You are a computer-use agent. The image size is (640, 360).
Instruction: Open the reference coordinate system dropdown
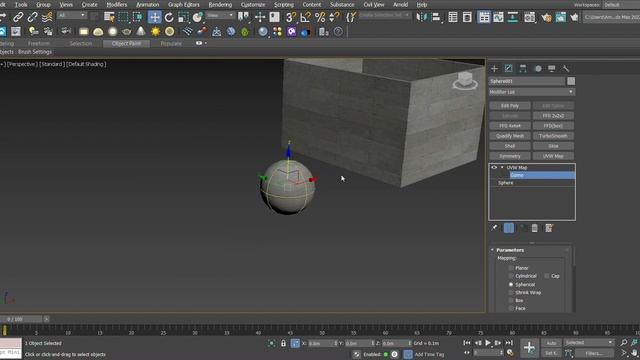click(220, 15)
